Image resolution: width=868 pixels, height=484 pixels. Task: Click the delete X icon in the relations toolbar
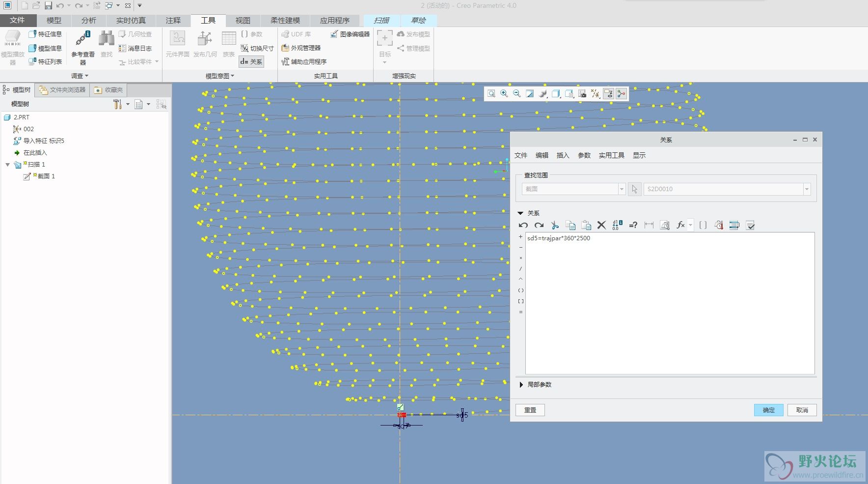coord(601,225)
